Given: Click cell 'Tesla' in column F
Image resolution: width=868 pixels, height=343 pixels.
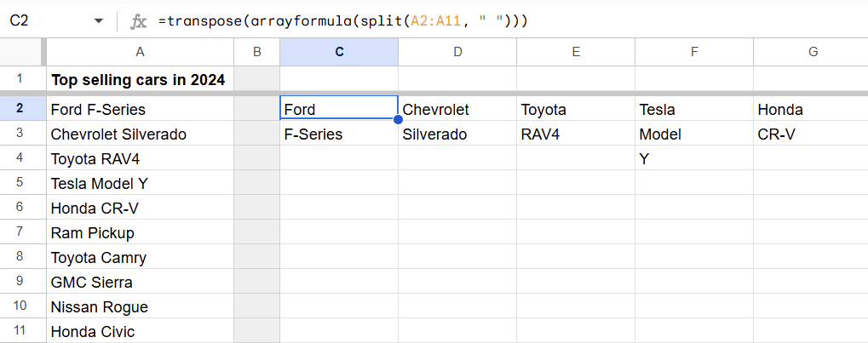Looking at the screenshot, I should tap(694, 108).
